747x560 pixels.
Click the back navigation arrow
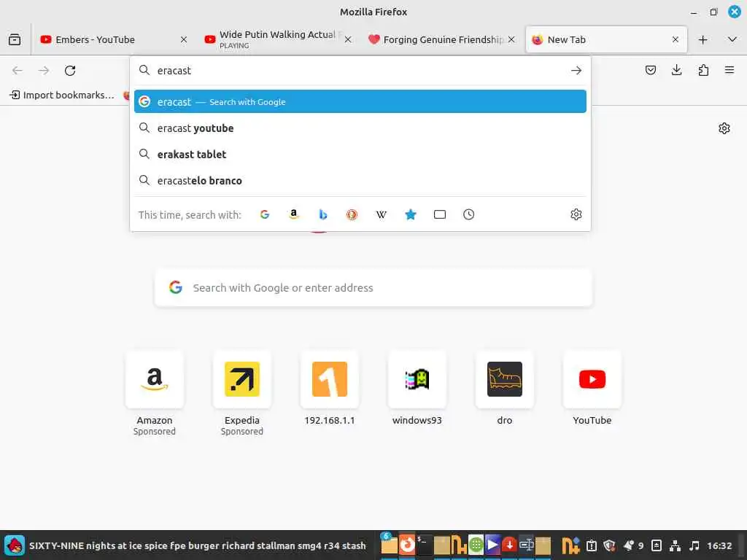[18, 71]
